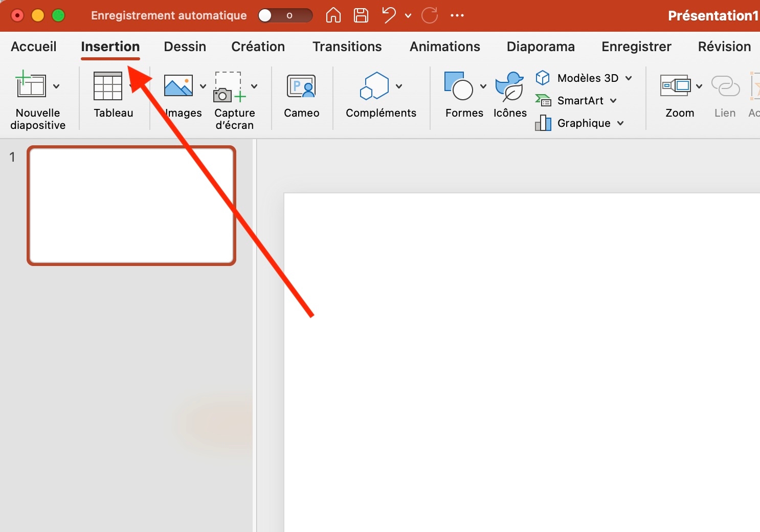The image size is (760, 532).
Task: Open the Icônes library
Action: tap(509, 86)
